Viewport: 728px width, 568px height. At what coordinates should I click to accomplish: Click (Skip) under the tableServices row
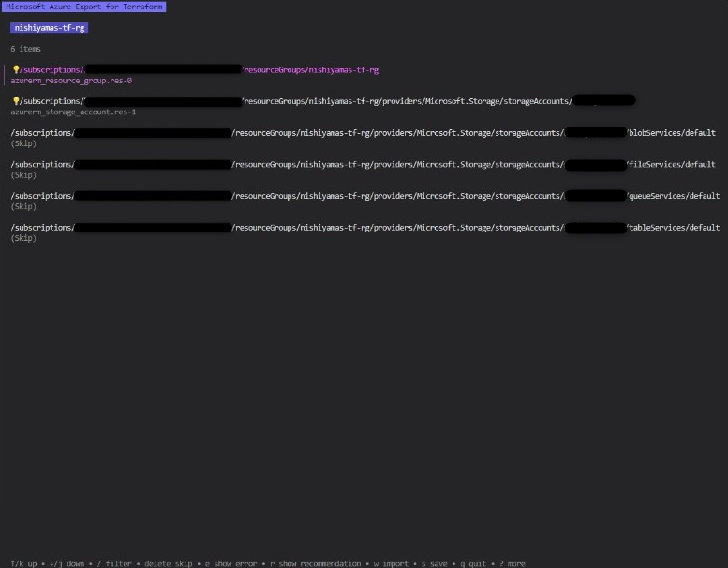23,238
